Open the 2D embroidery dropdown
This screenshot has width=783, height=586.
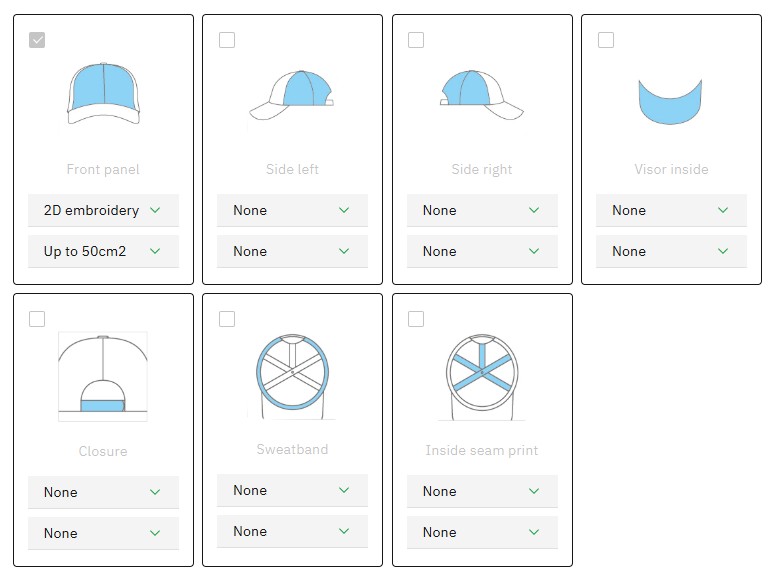pos(103,210)
